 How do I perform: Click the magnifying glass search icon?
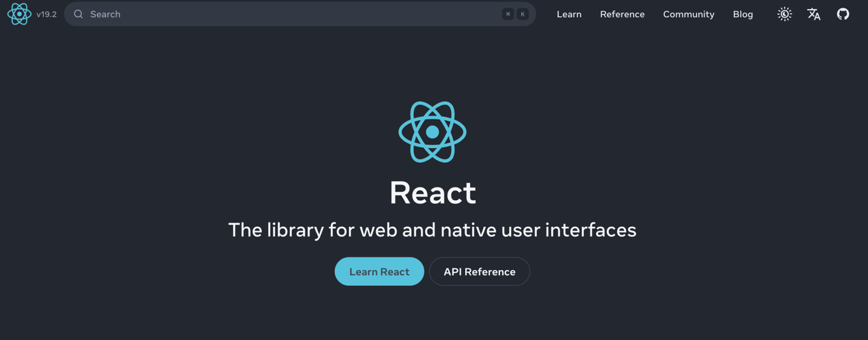pos(78,14)
